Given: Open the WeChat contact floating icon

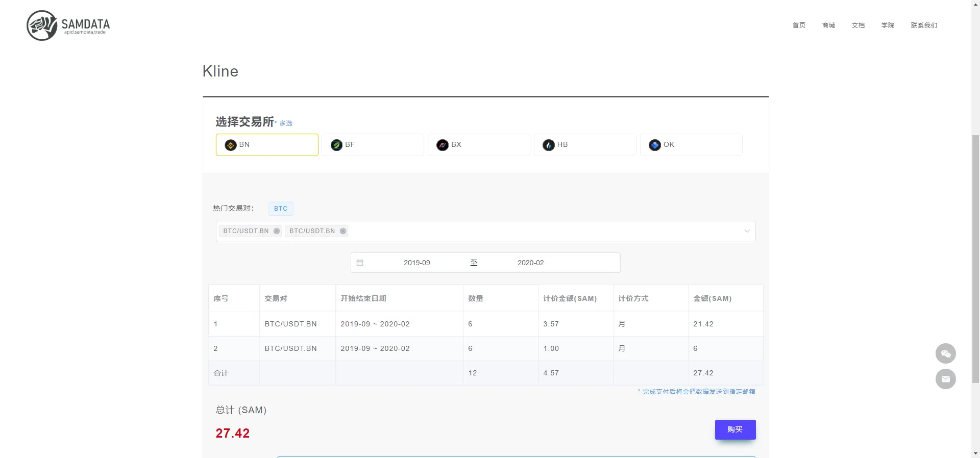Looking at the screenshot, I should (946, 353).
